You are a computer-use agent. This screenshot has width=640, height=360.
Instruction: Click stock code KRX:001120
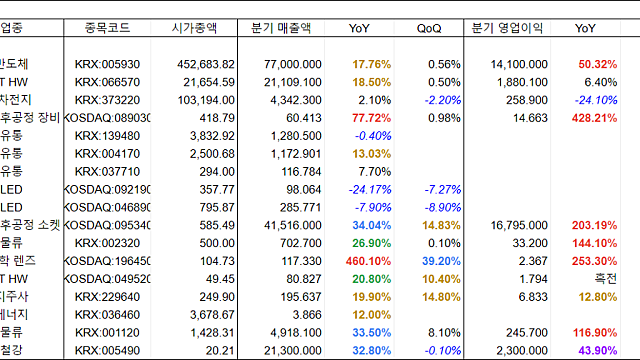pyautogui.click(x=107, y=333)
